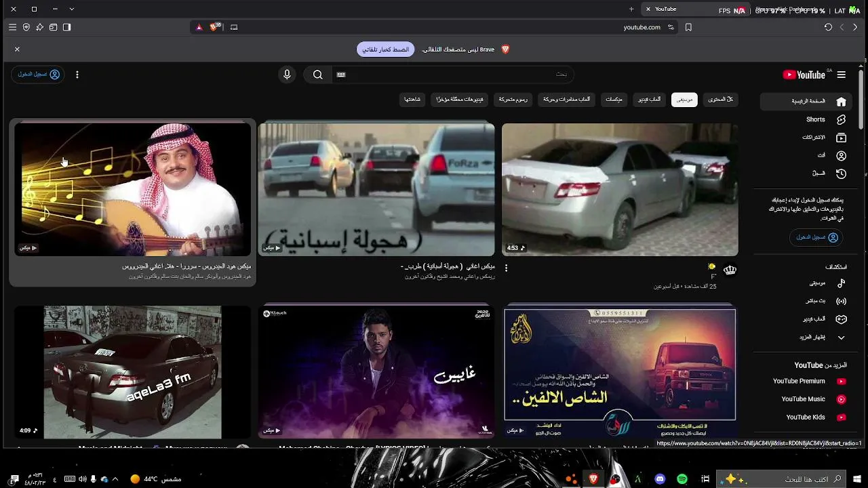The width and height of the screenshot is (868, 488).
Task: Open the Brave main hamburger menu
Action: click(x=12, y=27)
